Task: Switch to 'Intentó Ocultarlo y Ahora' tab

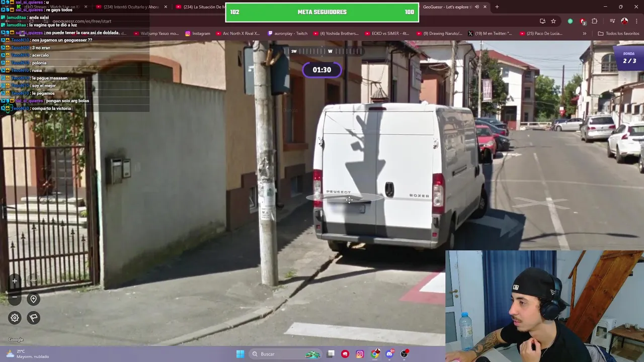Action: [131, 7]
